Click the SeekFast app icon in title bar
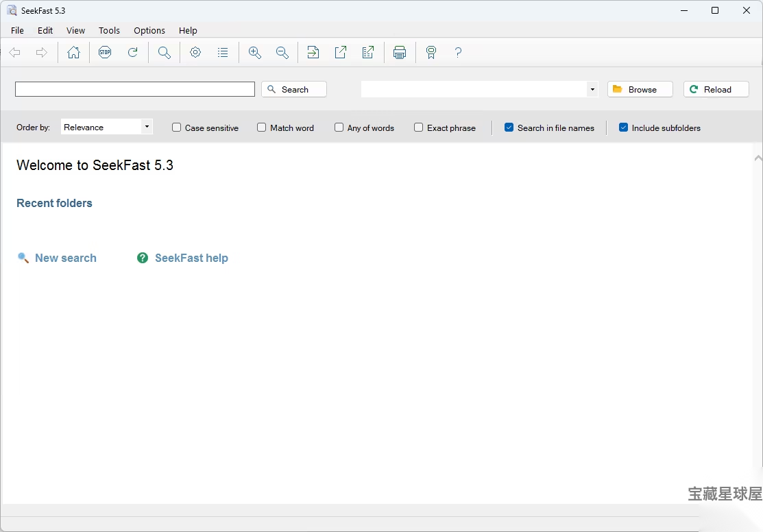The width and height of the screenshot is (763, 532). click(x=12, y=10)
